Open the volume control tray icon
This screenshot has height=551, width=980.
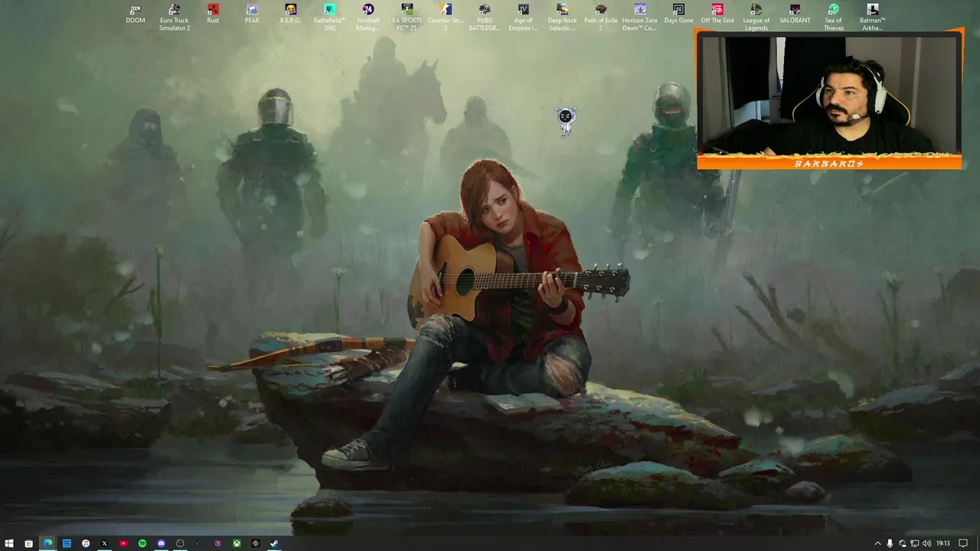(x=927, y=543)
